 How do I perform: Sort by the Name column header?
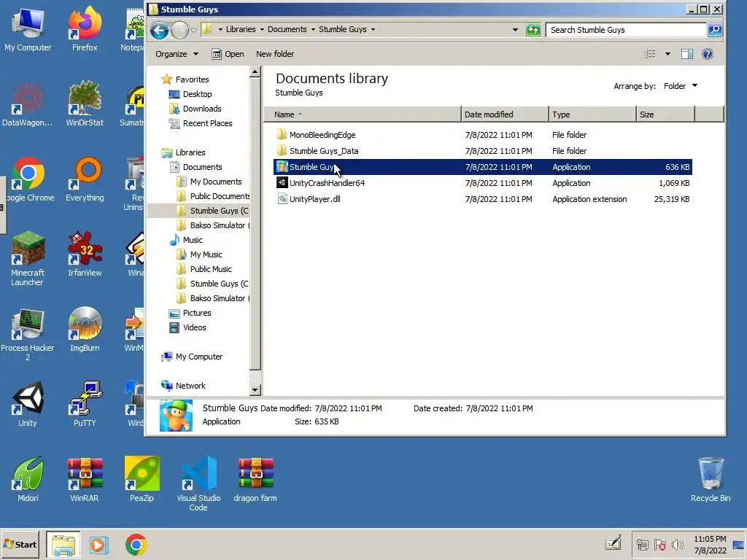point(363,114)
